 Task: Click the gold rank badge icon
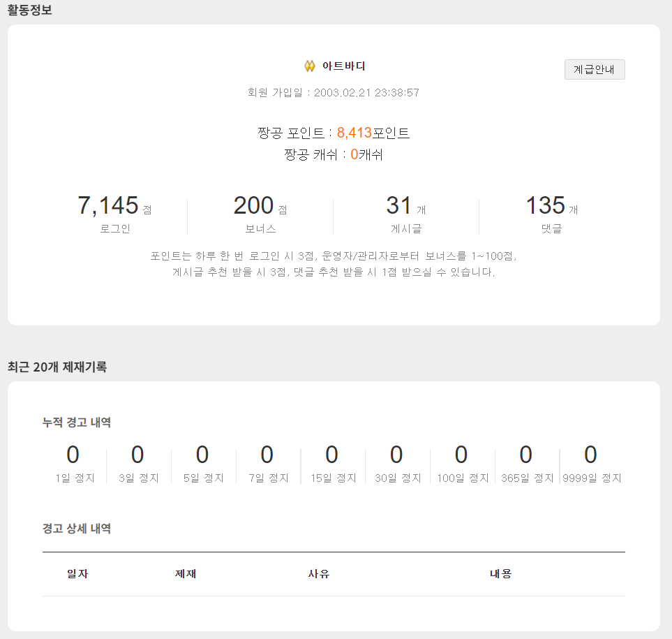point(310,66)
